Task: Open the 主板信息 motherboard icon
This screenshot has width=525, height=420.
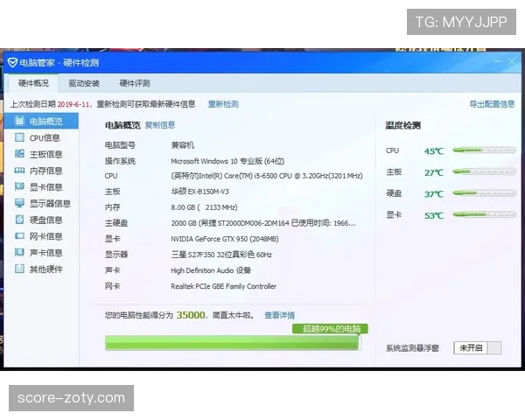Action: (20, 154)
